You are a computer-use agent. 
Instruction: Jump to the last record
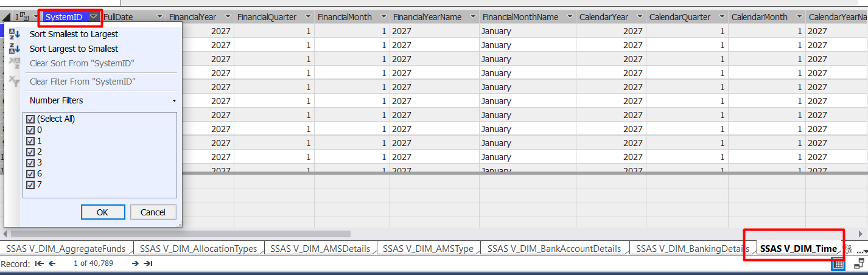[148, 263]
